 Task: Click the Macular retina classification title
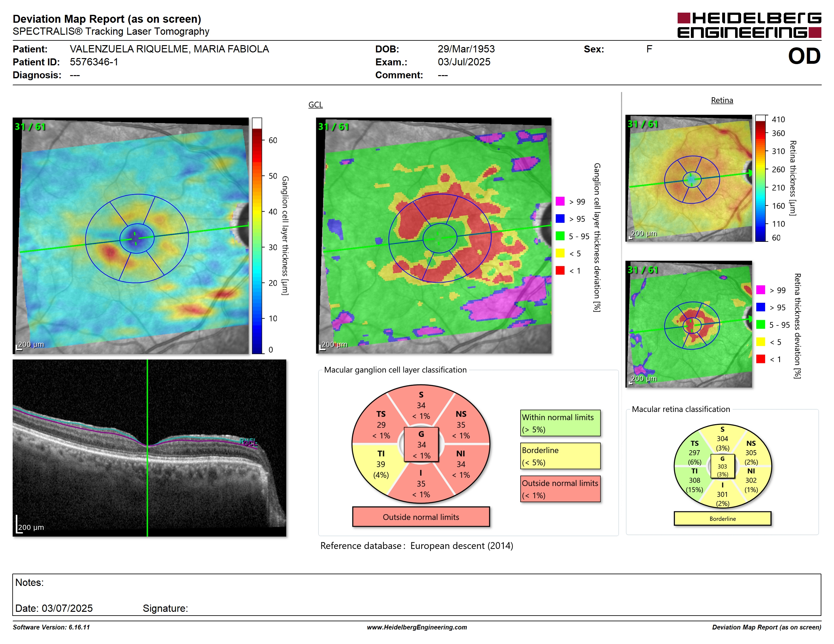click(681, 409)
